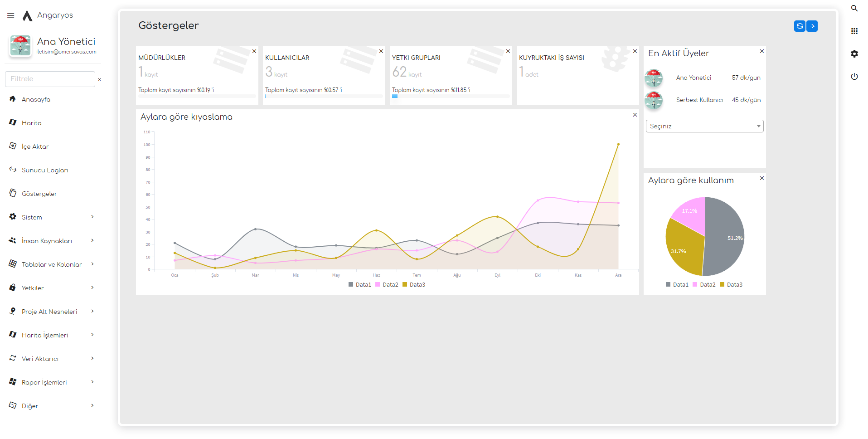Open the Seçiniz dropdown

(704, 126)
